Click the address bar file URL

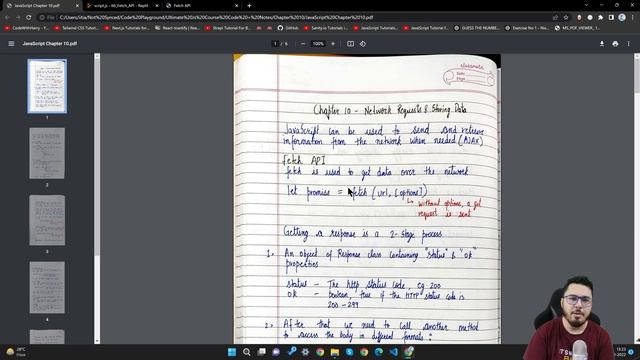pos(216,18)
